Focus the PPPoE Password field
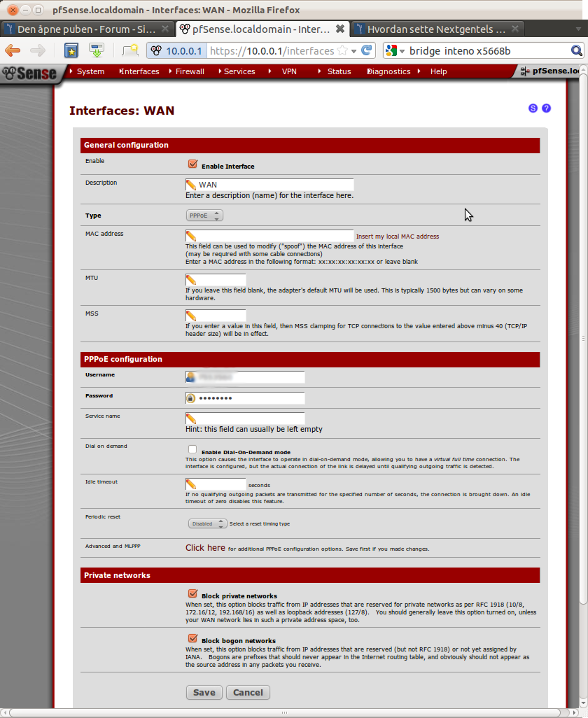This screenshot has height=718, width=588. [x=245, y=398]
